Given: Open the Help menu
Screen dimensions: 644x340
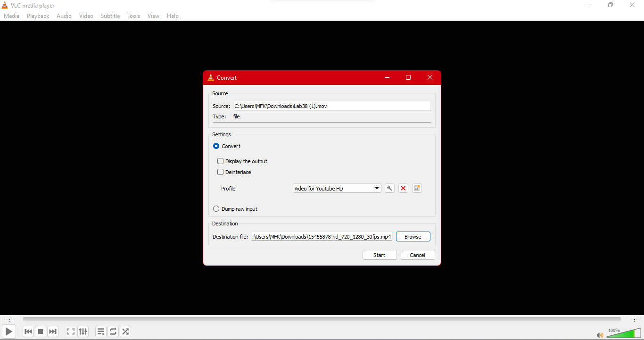Looking at the screenshot, I should click(x=173, y=16).
